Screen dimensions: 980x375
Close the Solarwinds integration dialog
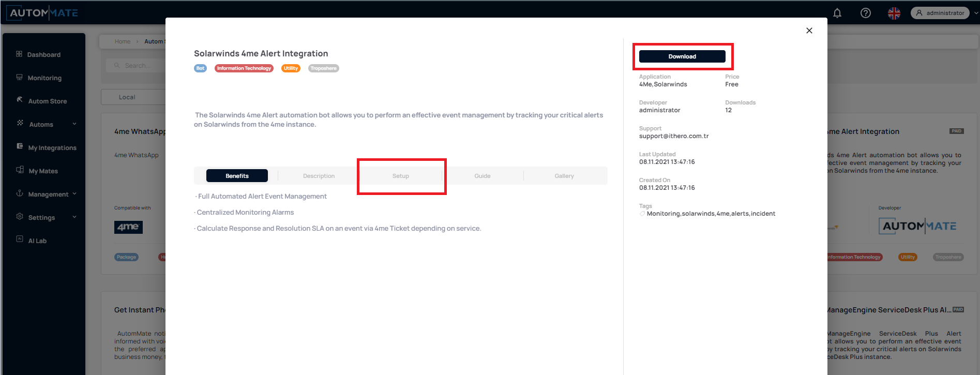pos(809,31)
